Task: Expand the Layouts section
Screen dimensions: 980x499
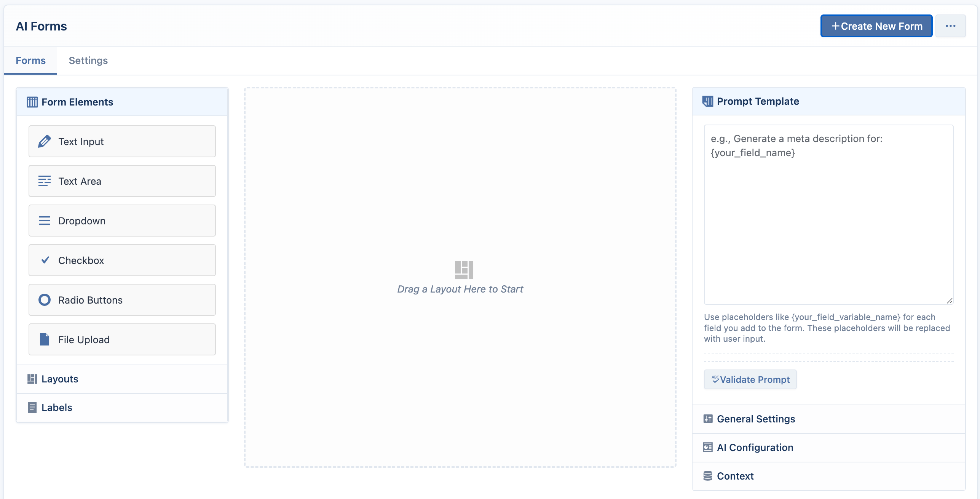Action: pyautogui.click(x=122, y=379)
